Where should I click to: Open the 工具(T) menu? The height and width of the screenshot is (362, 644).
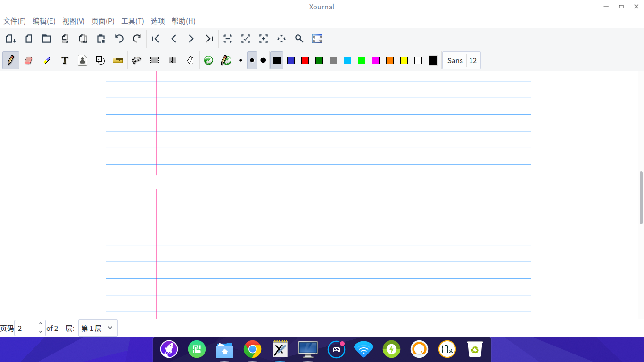[x=132, y=21]
